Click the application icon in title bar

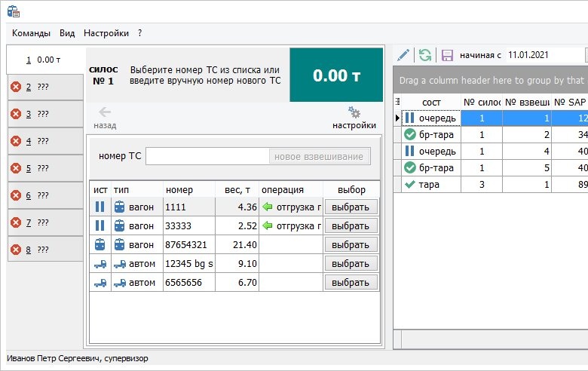click(13, 11)
